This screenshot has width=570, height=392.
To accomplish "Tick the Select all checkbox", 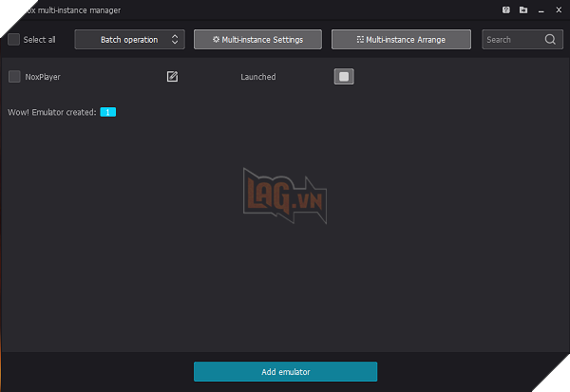I will click(x=13, y=40).
